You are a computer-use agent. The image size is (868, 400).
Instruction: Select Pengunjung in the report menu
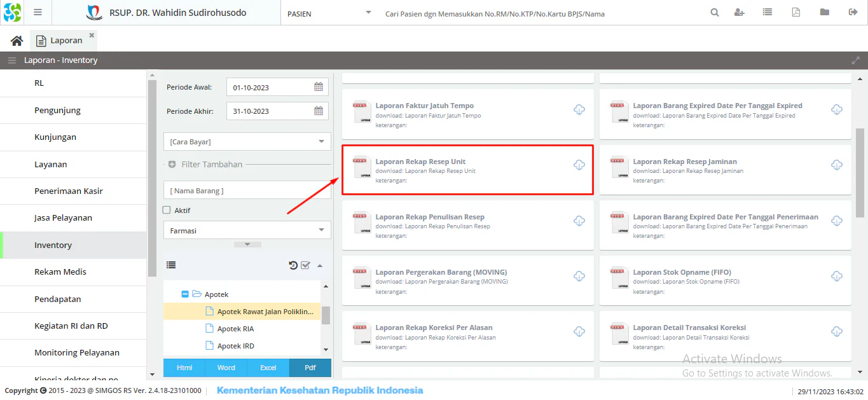click(73, 110)
